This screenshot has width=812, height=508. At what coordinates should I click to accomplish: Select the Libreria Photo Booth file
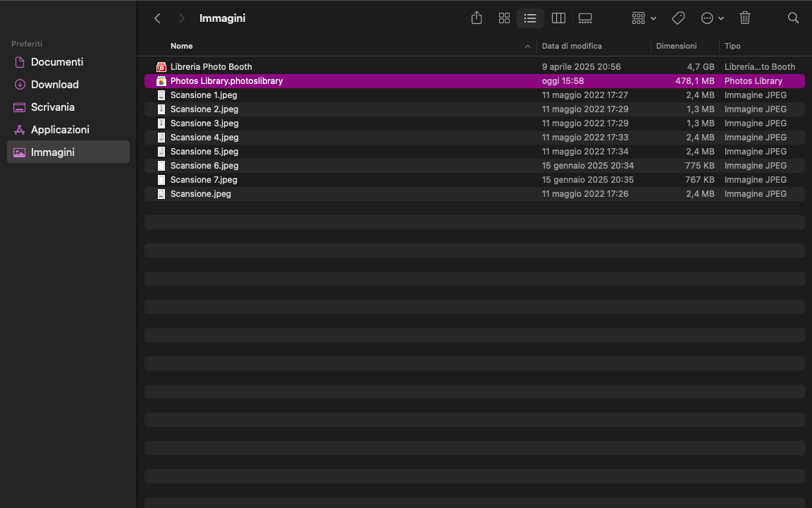point(211,67)
